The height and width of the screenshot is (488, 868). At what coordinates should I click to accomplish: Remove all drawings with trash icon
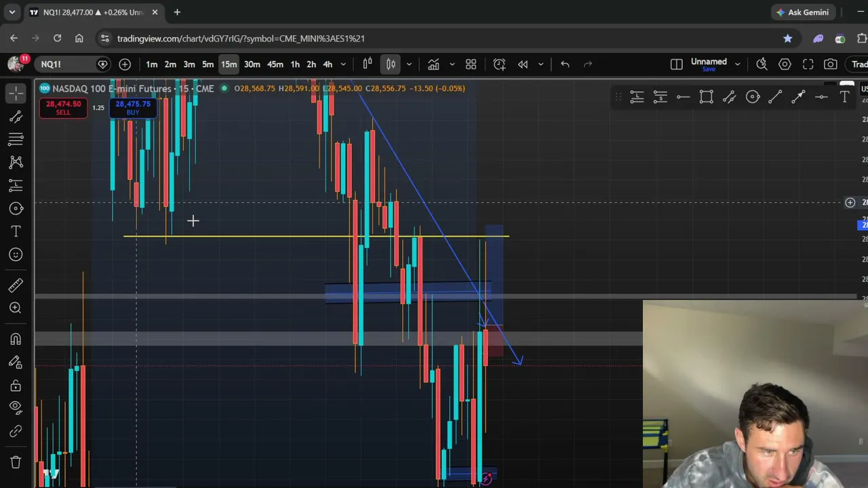16,463
